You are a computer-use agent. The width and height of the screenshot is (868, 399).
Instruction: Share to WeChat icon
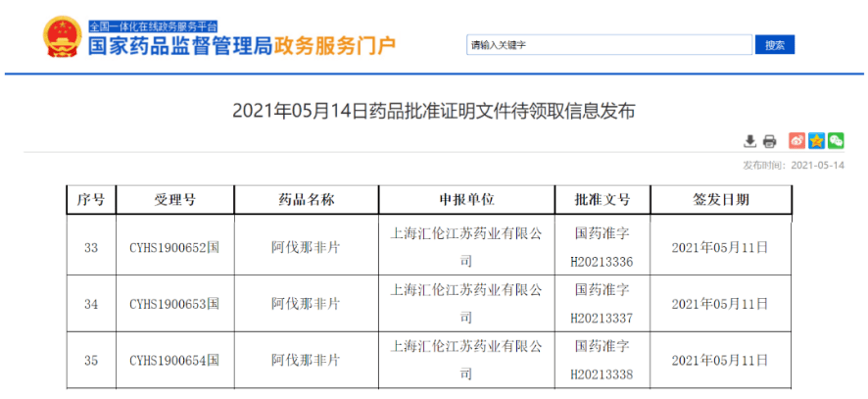point(836,141)
